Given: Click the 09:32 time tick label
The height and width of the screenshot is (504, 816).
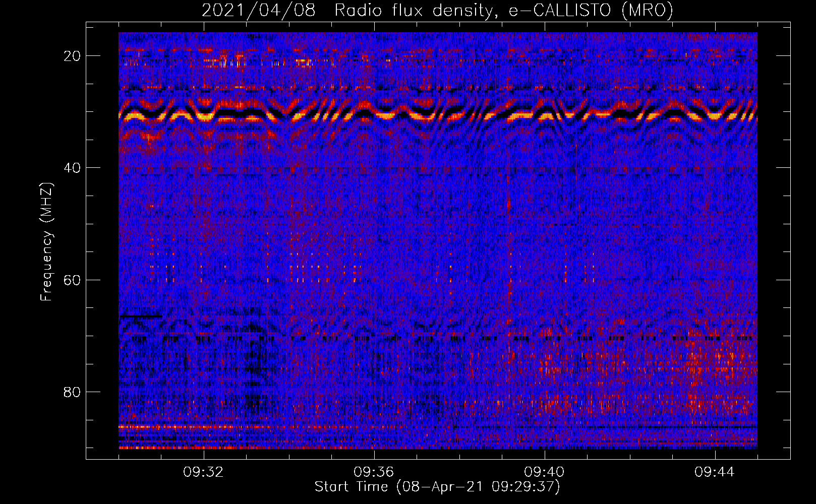Looking at the screenshot, I should (203, 472).
